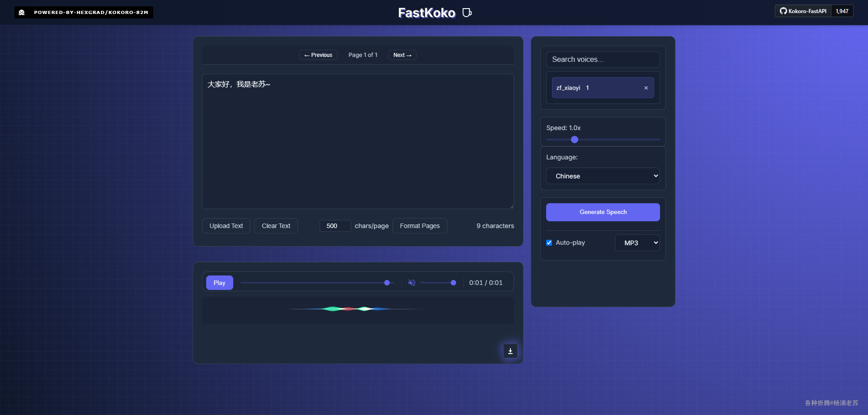Open the Kokoro-FastAPI GitHub link
The height and width of the screenshot is (415, 868).
tap(803, 11)
